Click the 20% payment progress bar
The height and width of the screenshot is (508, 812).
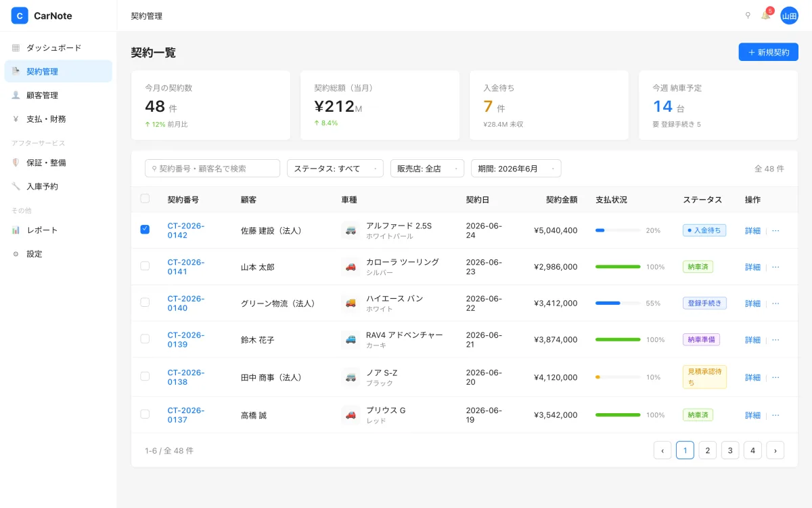click(x=618, y=230)
